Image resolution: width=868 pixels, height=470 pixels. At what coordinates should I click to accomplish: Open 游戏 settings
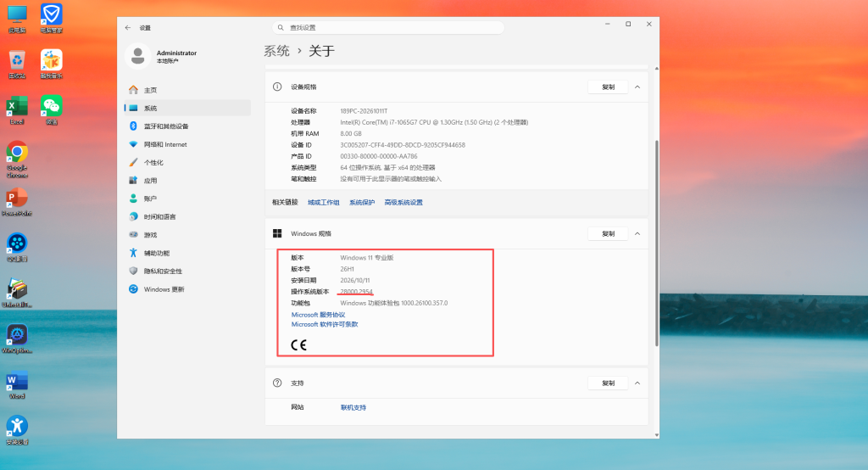point(187,235)
